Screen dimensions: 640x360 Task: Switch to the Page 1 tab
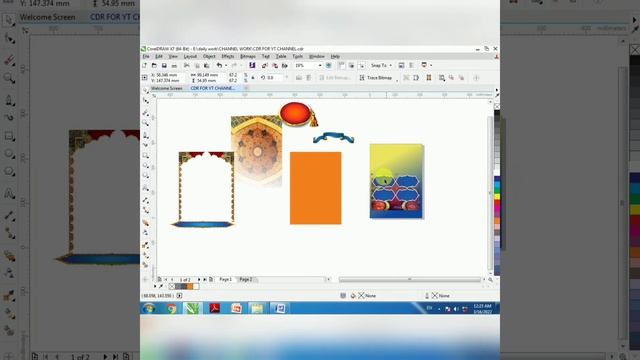(226, 280)
